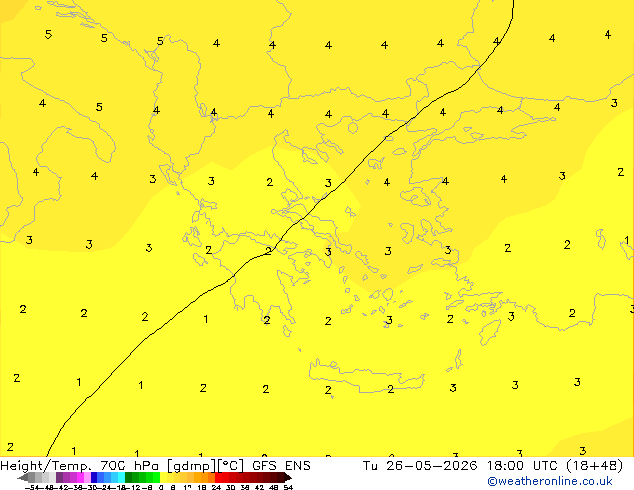Click the (18+48) forecast run label

(x=594, y=466)
